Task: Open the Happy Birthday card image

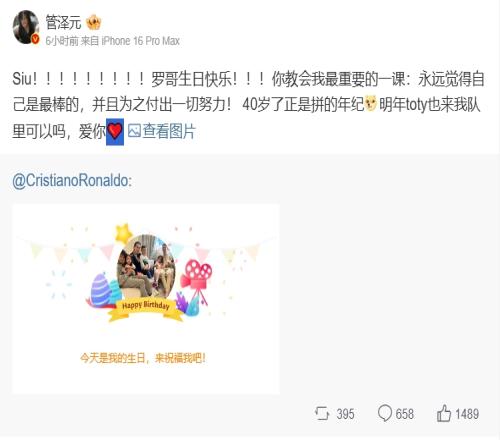Action: click(146, 299)
